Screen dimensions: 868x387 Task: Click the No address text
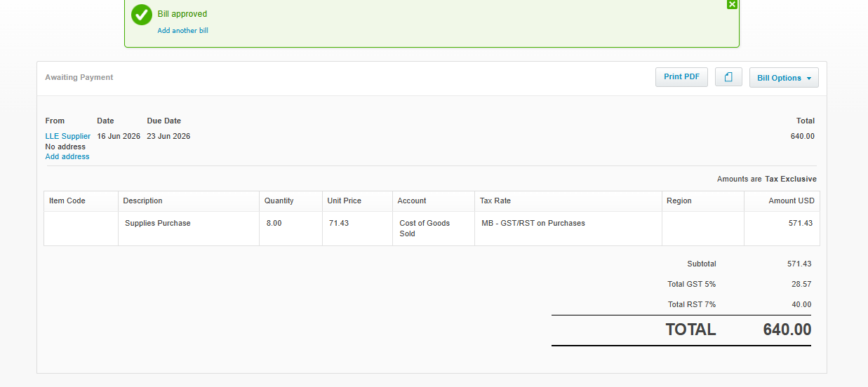[x=65, y=147]
